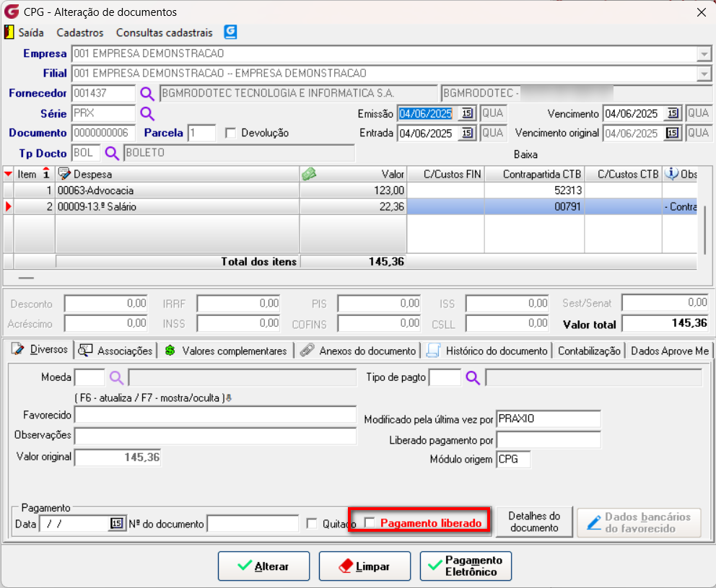This screenshot has width=716, height=588.
Task: Click the Pagamento Eletrônico button
Action: point(466,566)
